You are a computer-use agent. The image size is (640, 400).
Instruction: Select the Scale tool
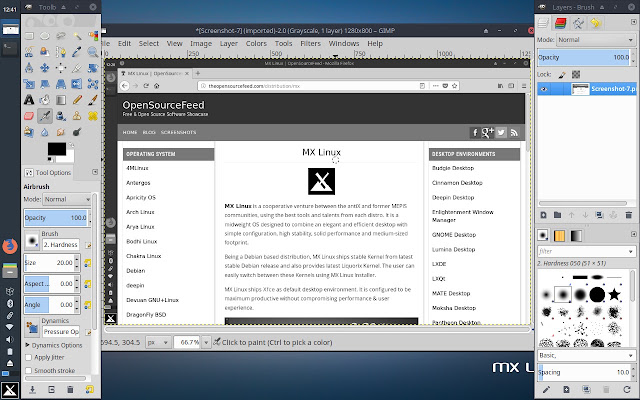tap(29, 84)
